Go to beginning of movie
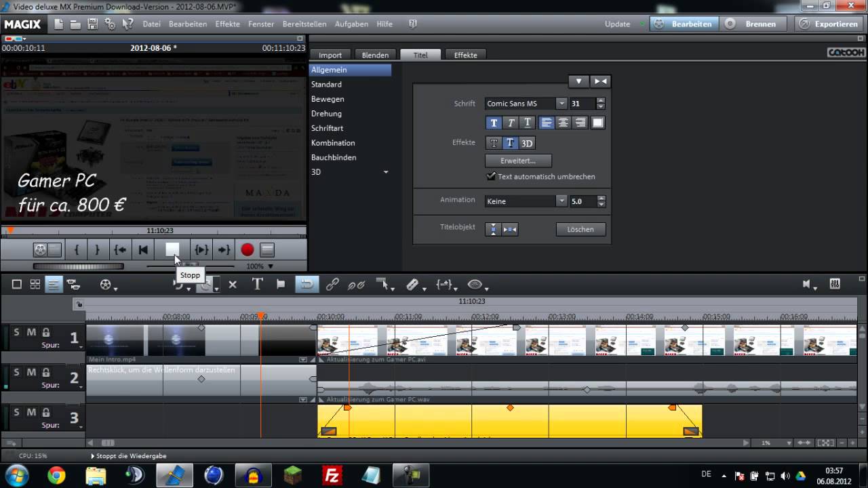This screenshot has height=488, width=868. (x=143, y=250)
